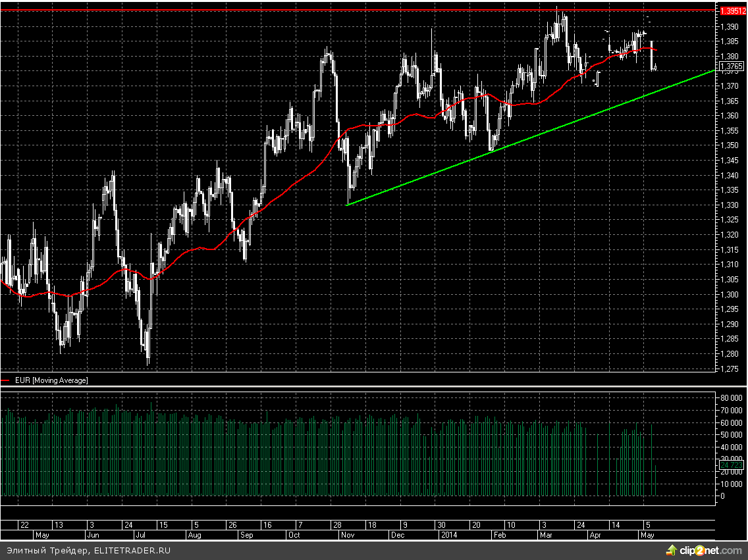Click the date label 22 on time axis
This screenshot has height=560, width=748.
click(x=25, y=524)
